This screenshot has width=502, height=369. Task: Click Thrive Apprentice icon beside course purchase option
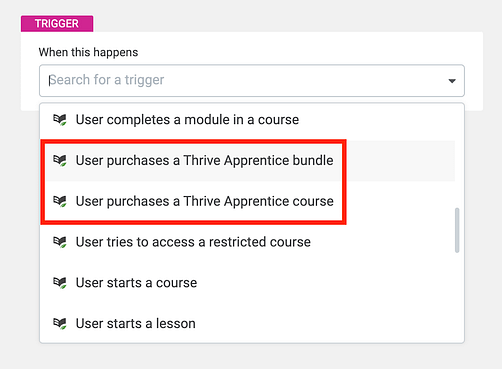coord(60,201)
